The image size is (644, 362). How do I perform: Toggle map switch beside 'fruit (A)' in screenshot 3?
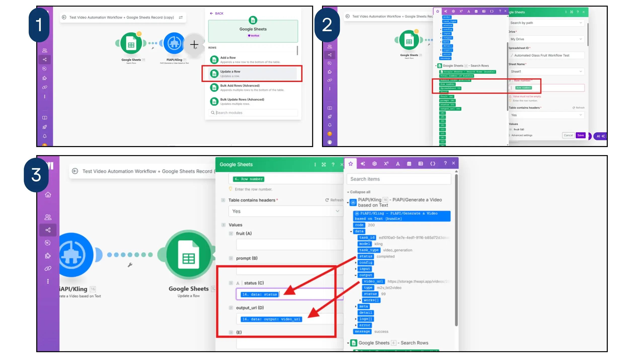pyautogui.click(x=231, y=234)
